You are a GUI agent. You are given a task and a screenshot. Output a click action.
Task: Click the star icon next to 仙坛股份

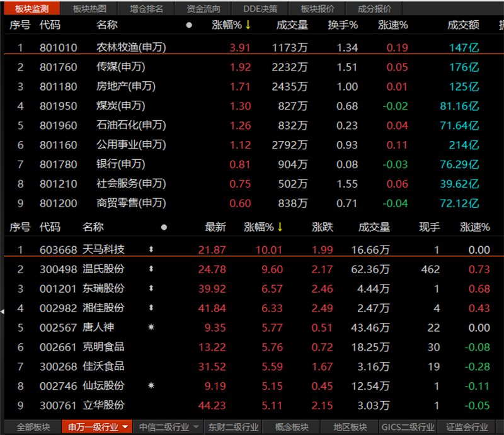tap(151, 385)
